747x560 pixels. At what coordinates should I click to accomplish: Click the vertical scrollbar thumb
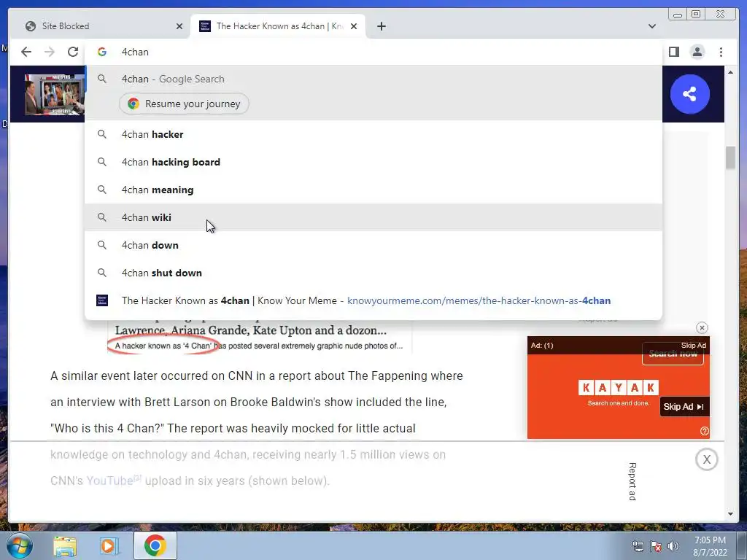coord(730,157)
